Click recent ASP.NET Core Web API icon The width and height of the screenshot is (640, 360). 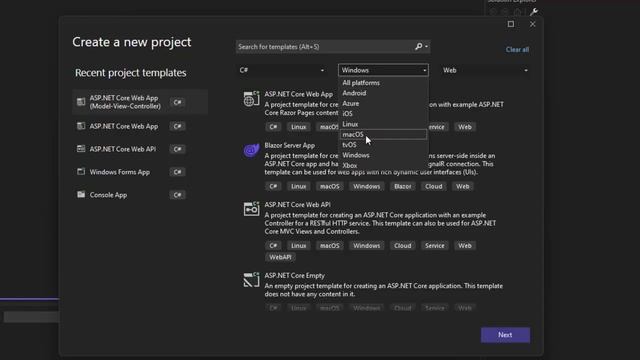(81, 149)
